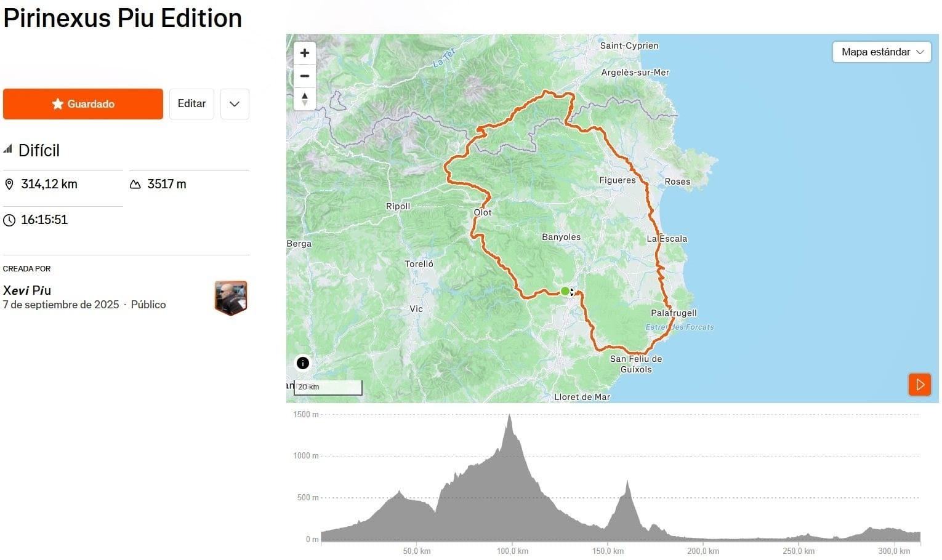The width and height of the screenshot is (942, 560).
Task: Click the elevation profile at 150 km peak
Action: (627, 482)
